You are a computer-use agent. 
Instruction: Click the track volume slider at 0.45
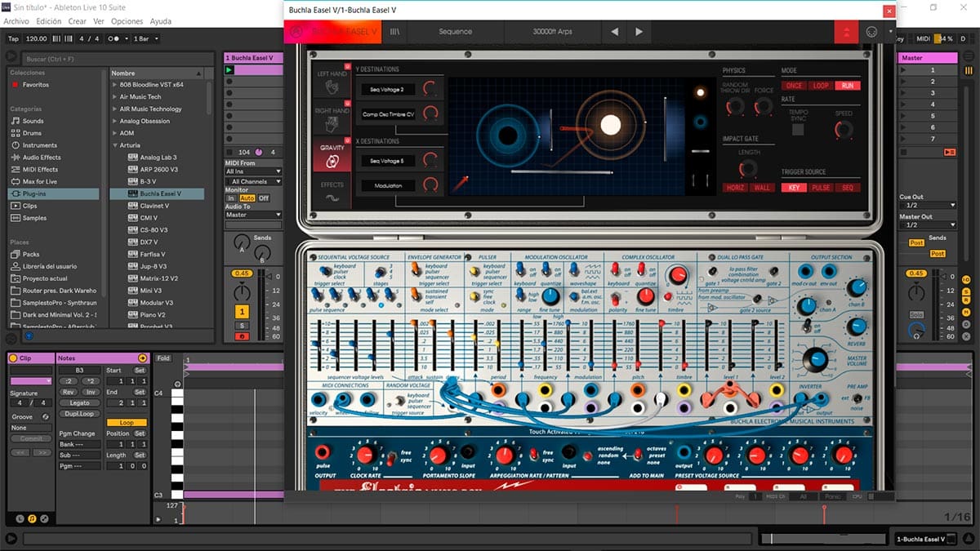(242, 273)
